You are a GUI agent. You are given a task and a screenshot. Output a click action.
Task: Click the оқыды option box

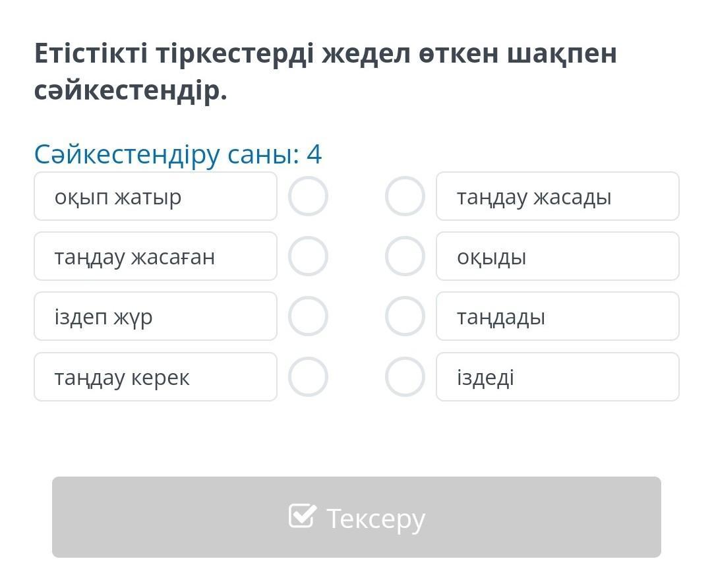tap(557, 256)
